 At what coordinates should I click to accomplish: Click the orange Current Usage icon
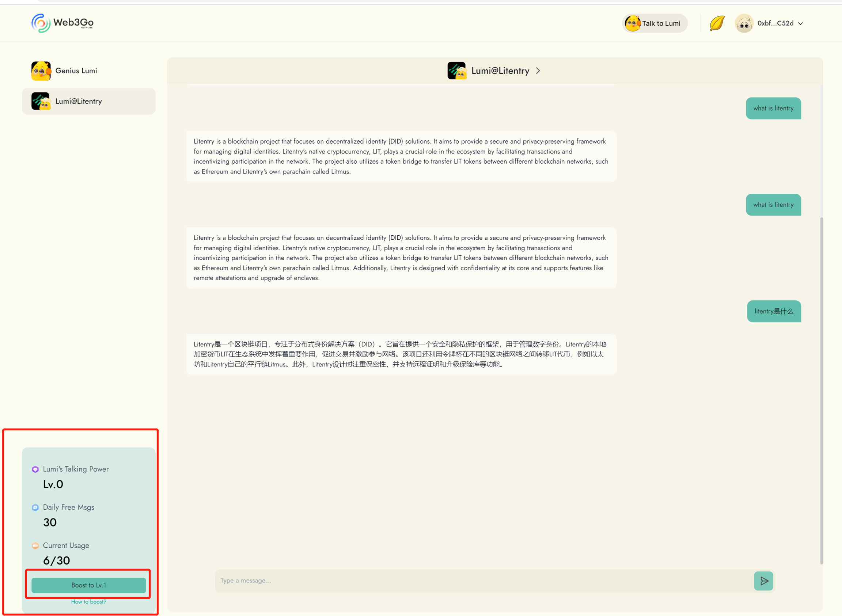tap(35, 545)
